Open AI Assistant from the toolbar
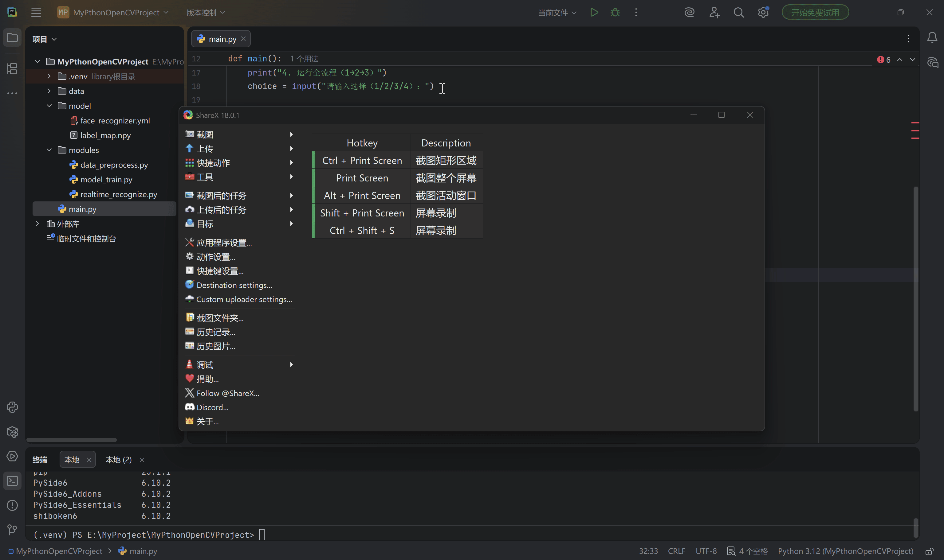This screenshot has height=560, width=944. point(689,12)
